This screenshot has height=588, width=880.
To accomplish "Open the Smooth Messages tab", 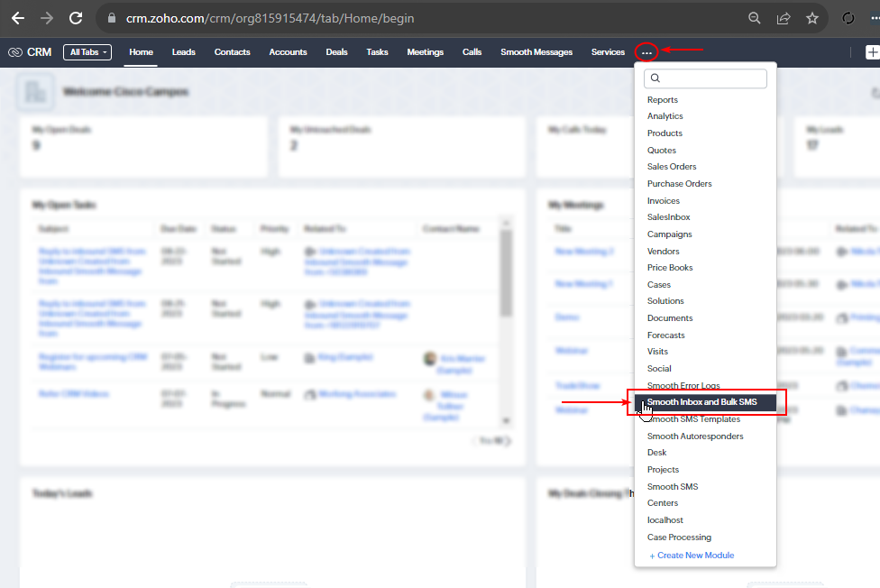I will [x=536, y=52].
